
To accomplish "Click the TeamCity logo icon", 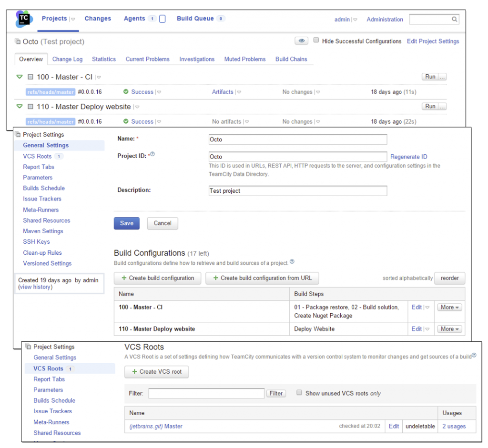I will coord(24,19).
